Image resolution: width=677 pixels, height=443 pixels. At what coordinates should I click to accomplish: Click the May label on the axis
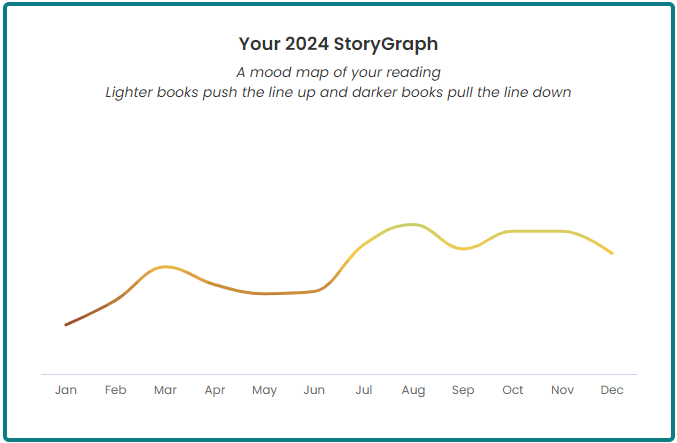point(264,390)
